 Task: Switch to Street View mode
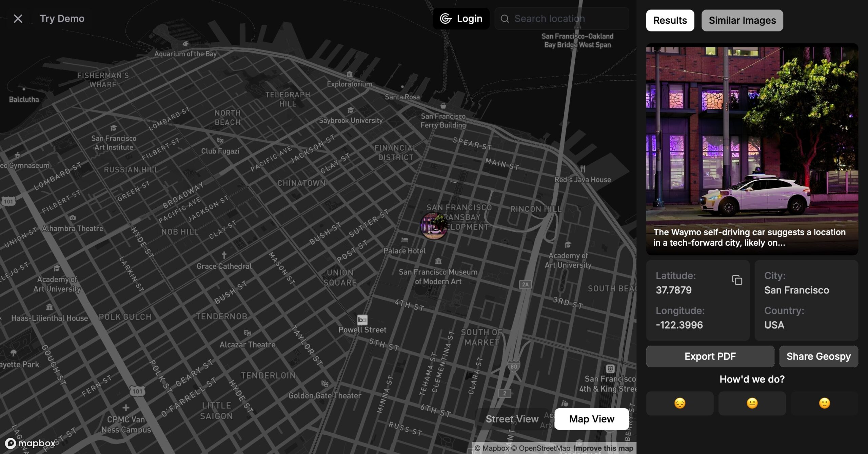coord(512,419)
